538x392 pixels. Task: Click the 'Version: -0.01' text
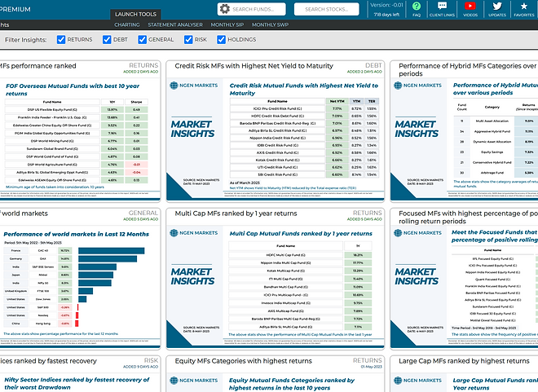(386, 5)
